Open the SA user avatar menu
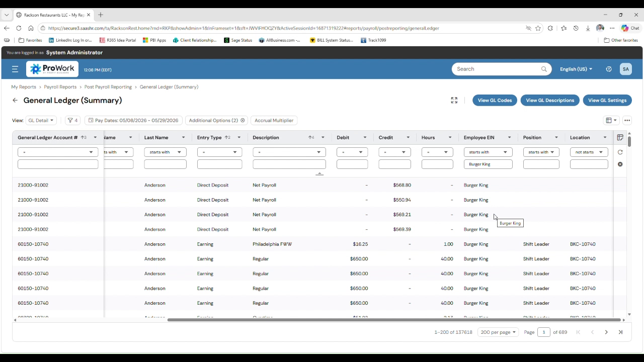The image size is (644, 362). (625, 69)
